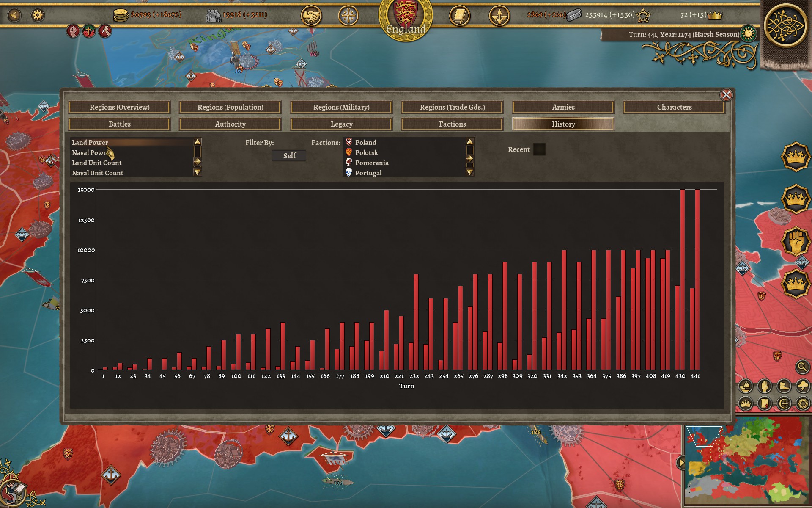Select Poland in the Factions list

pos(404,143)
